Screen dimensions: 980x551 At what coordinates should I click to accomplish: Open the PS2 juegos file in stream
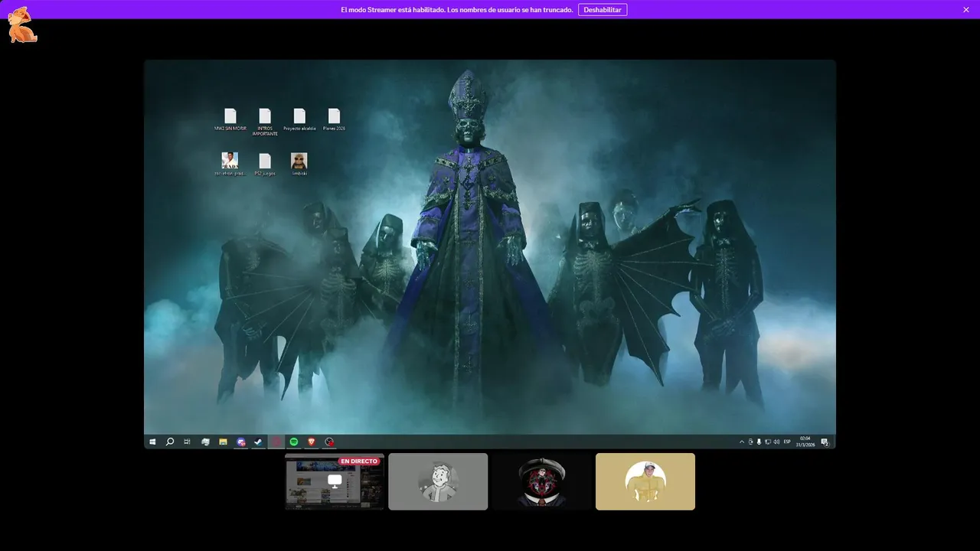265,164
